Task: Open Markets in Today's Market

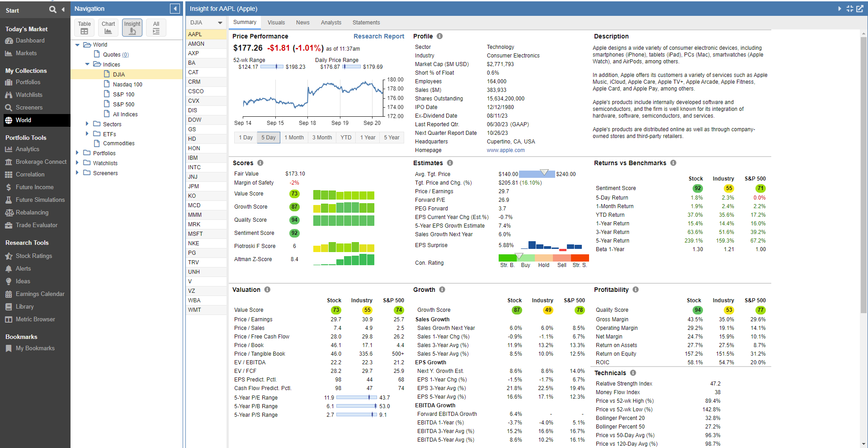Action: 26,53
